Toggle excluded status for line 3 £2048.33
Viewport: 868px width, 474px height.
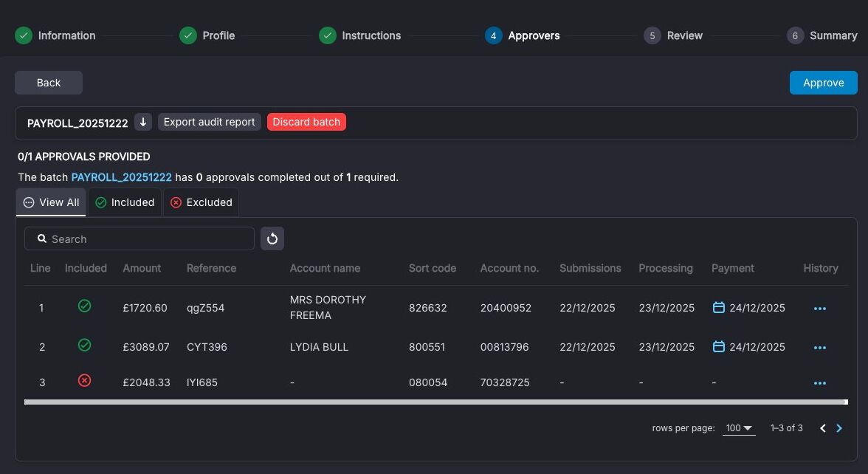coord(84,380)
